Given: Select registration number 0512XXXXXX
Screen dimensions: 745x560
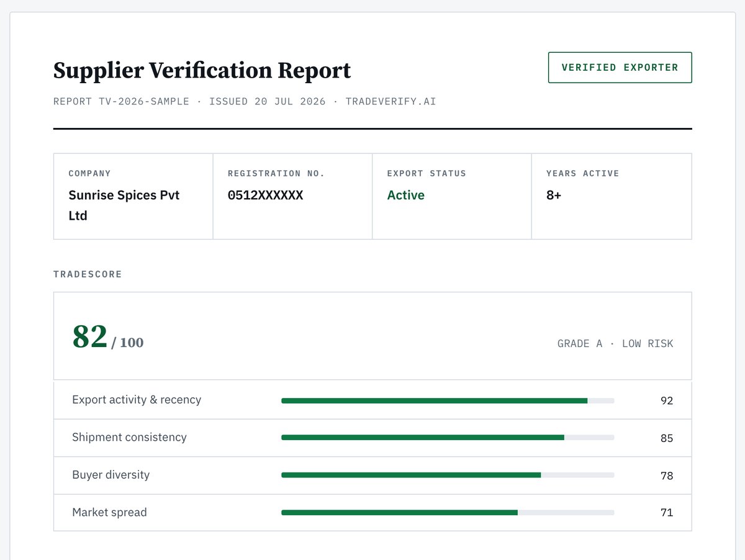Looking at the screenshot, I should (x=265, y=195).
